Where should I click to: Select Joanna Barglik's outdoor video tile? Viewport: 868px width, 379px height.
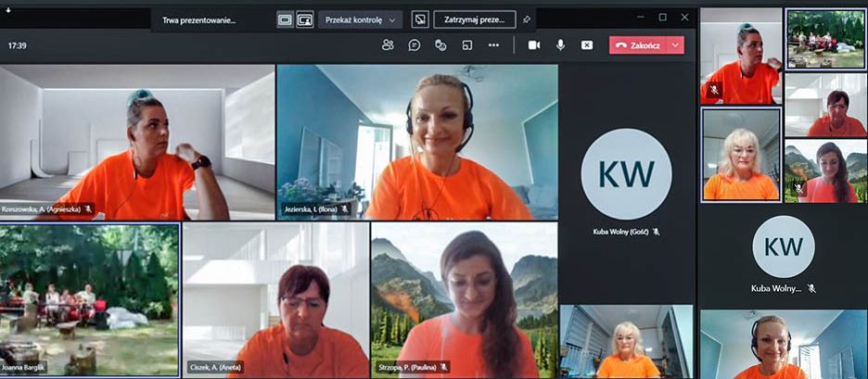[89, 298]
